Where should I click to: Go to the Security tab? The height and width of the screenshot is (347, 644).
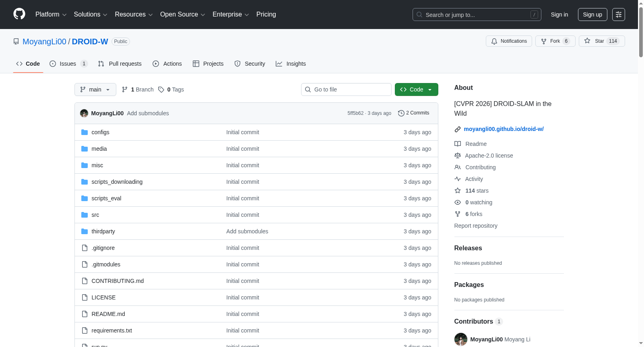[x=250, y=64]
